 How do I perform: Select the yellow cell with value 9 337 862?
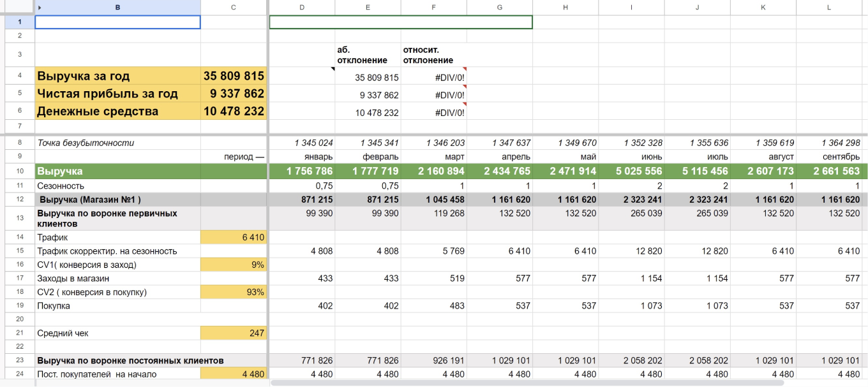(x=234, y=94)
